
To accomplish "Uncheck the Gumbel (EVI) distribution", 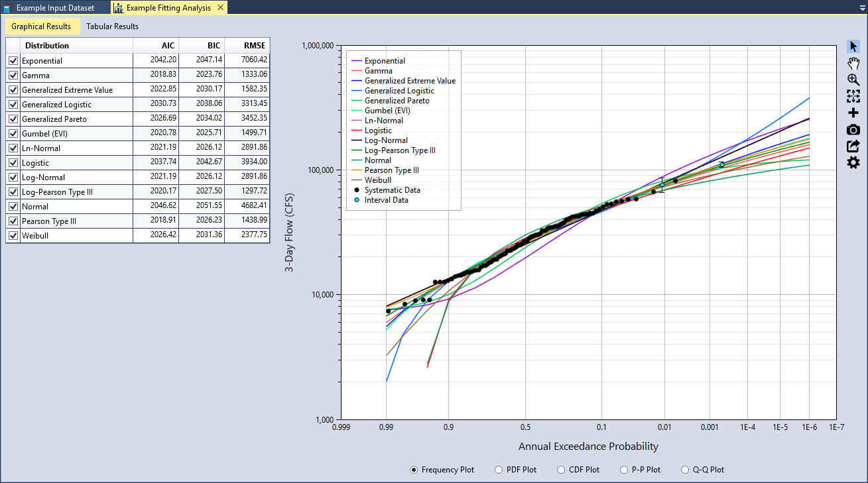I will pyautogui.click(x=13, y=133).
